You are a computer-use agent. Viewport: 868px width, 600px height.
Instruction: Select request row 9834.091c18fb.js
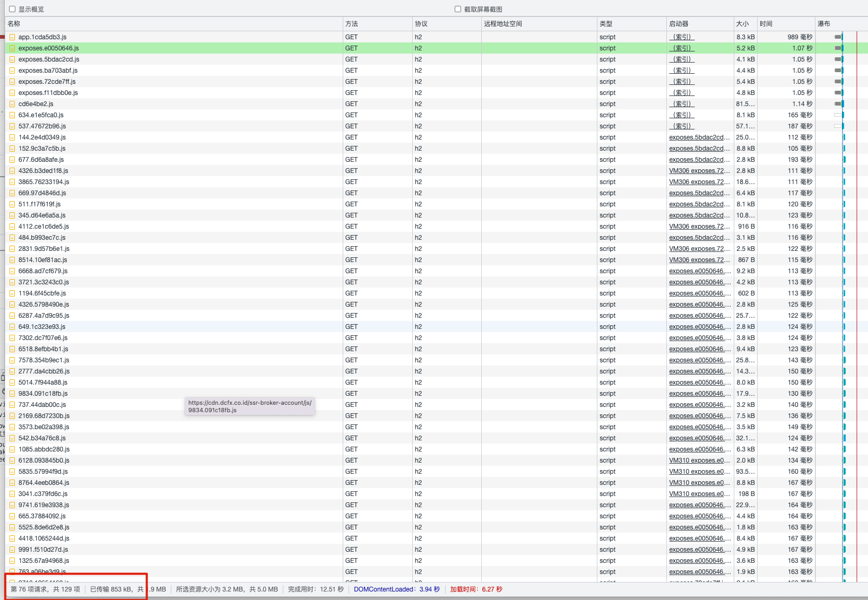(436, 394)
